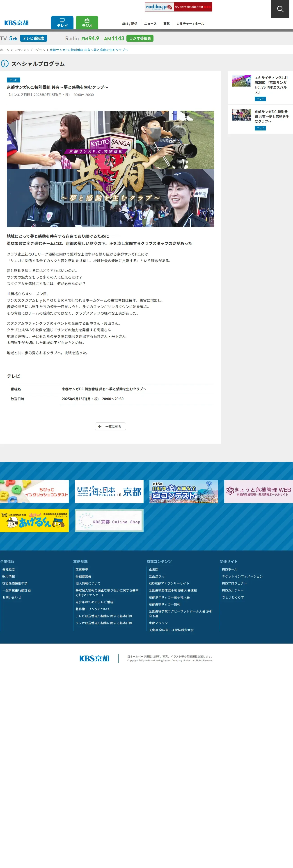Open 海と日本 PROJECT in 京都 banner
The height and width of the screenshot is (868, 293).
(x=109, y=491)
